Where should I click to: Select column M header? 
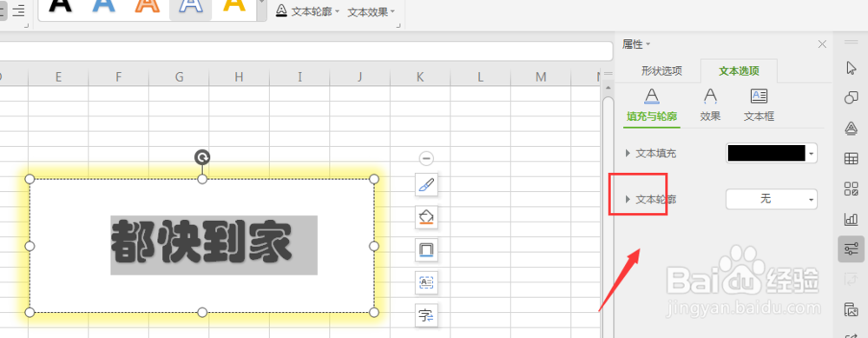click(x=541, y=77)
